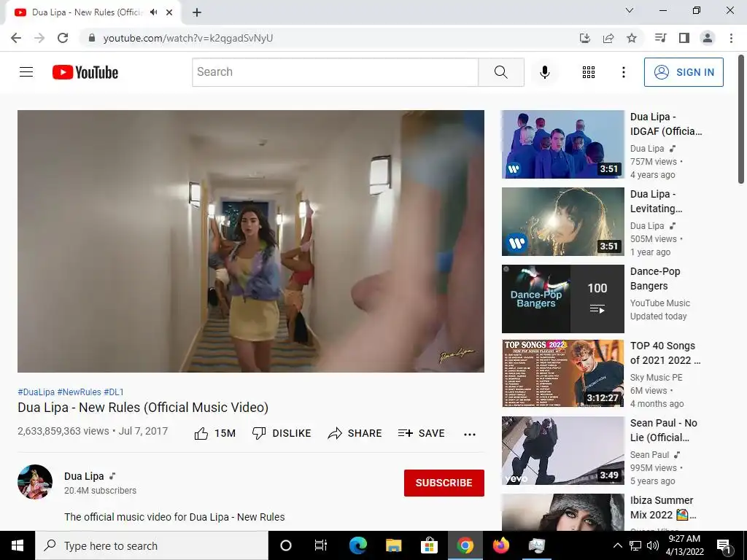The width and height of the screenshot is (747, 560).
Task: Open Dance-Pop Bangers playlist thumbnail
Action: (x=562, y=298)
